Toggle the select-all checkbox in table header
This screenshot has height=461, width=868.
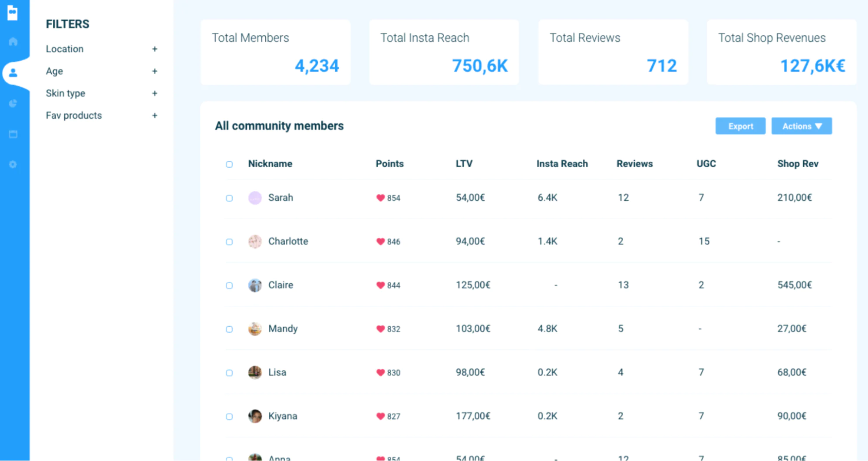click(229, 164)
